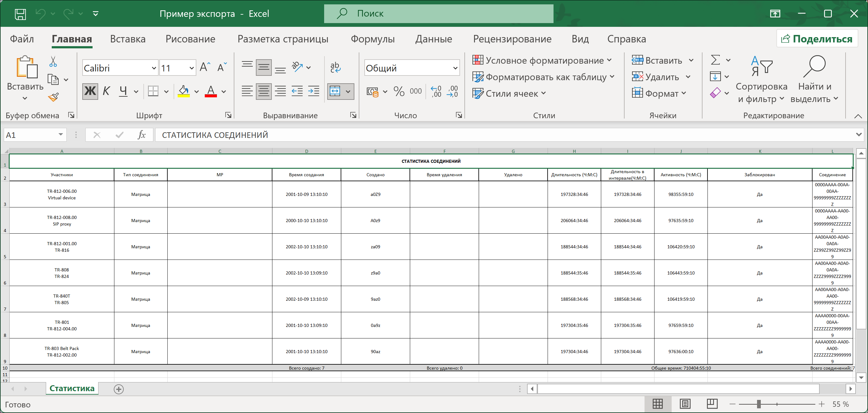868x413 pixels.
Task: Expand the Общий number format dropdown
Action: coord(455,68)
